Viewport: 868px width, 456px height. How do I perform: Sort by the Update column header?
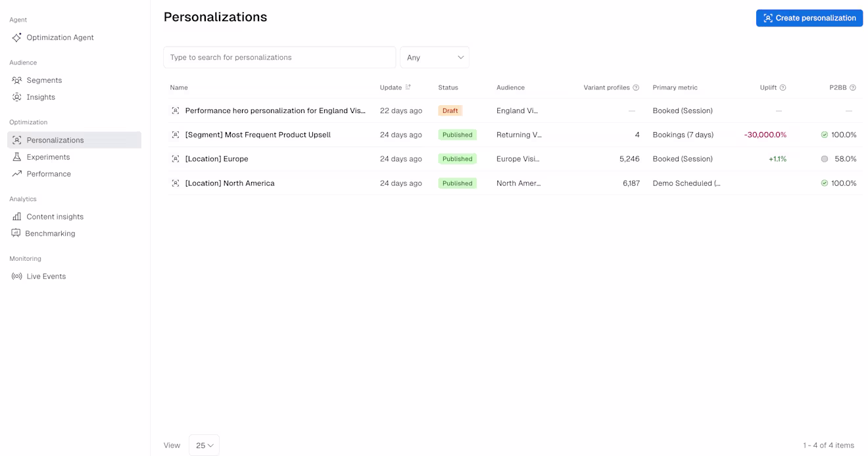[391, 87]
